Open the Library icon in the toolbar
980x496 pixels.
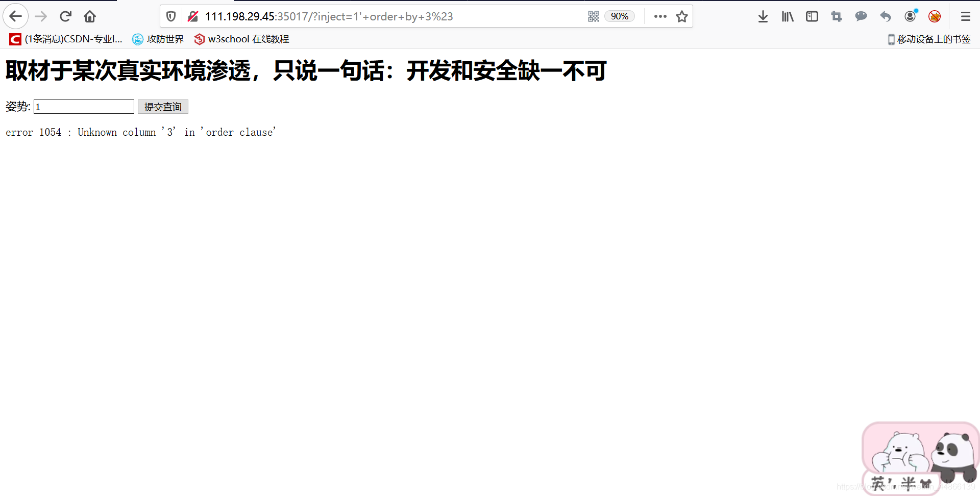pyautogui.click(x=787, y=16)
